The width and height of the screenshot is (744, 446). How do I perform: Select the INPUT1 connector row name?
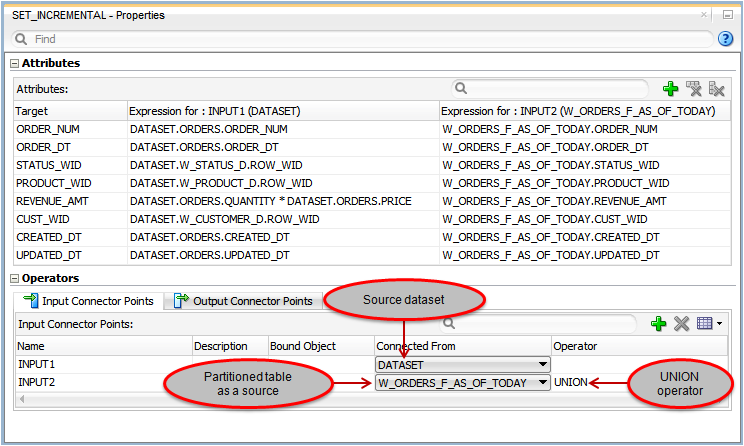[x=37, y=364]
